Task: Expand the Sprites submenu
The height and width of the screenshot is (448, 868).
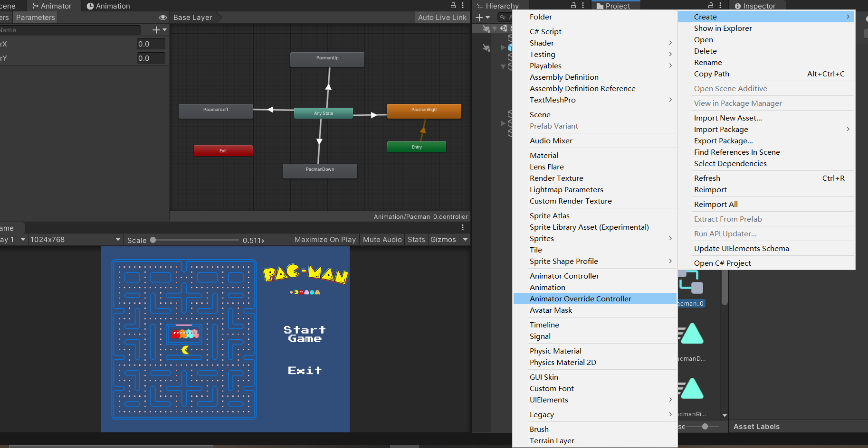Action: pyautogui.click(x=595, y=238)
